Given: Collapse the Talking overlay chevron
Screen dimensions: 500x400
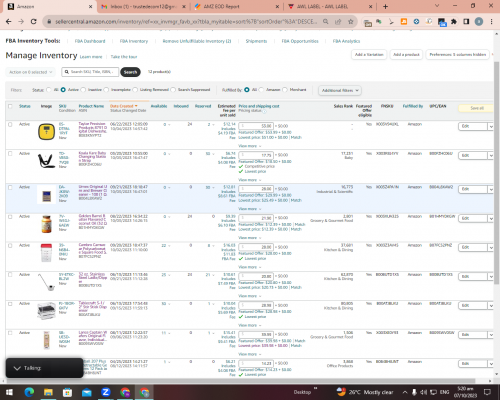Looking at the screenshot, I should tap(17, 368).
